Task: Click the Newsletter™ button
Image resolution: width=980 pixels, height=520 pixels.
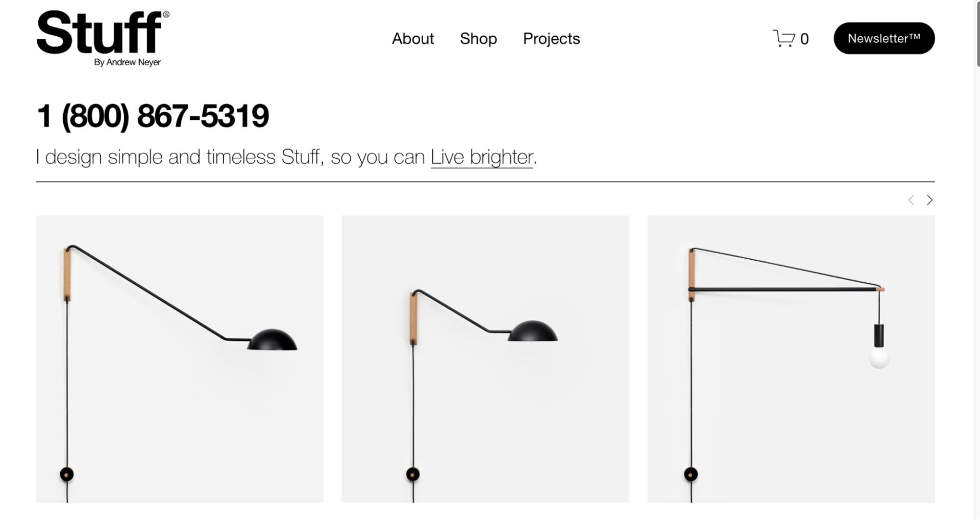Action: pos(884,37)
